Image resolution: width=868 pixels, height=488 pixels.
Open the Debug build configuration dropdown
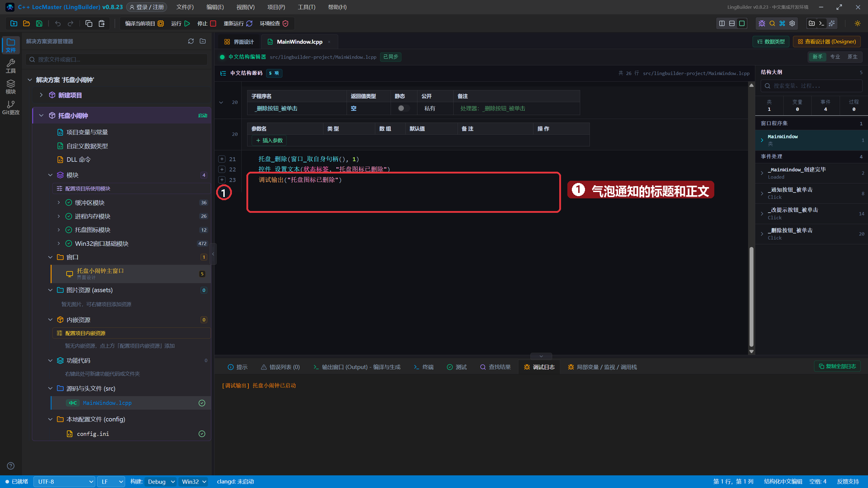161,482
